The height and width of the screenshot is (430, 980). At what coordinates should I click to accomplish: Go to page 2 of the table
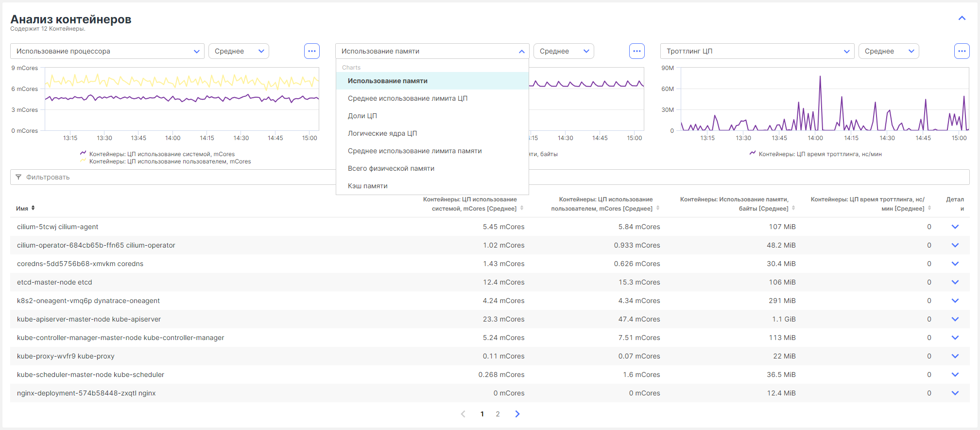(498, 414)
